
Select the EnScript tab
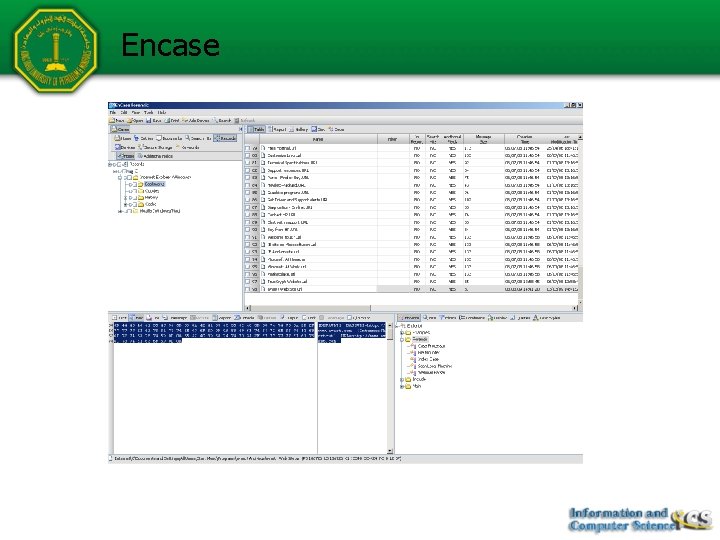[409, 318]
